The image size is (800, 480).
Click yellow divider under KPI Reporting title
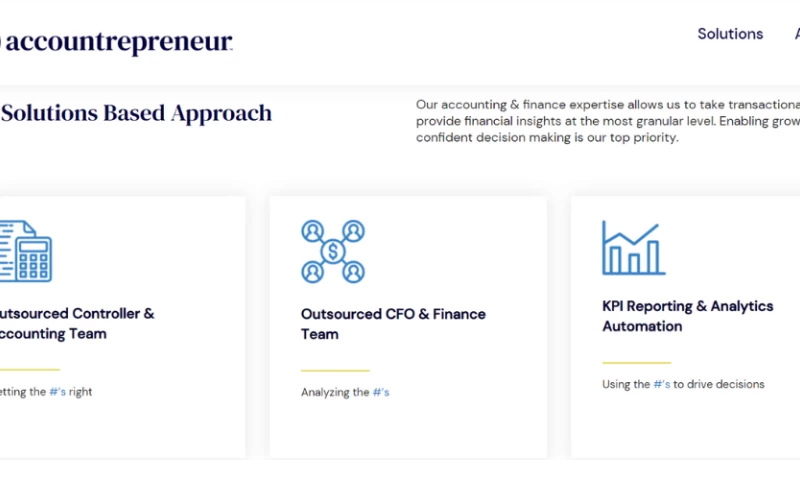636,363
